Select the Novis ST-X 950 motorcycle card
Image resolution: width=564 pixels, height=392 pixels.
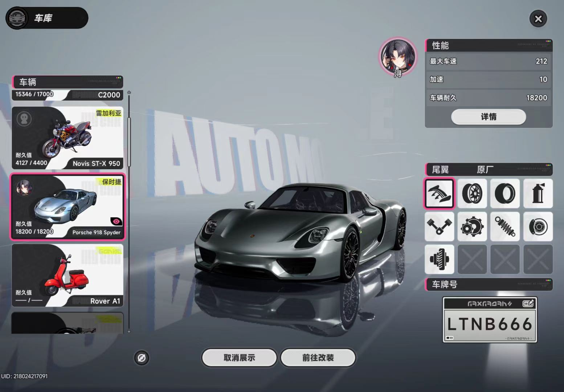pos(68,138)
